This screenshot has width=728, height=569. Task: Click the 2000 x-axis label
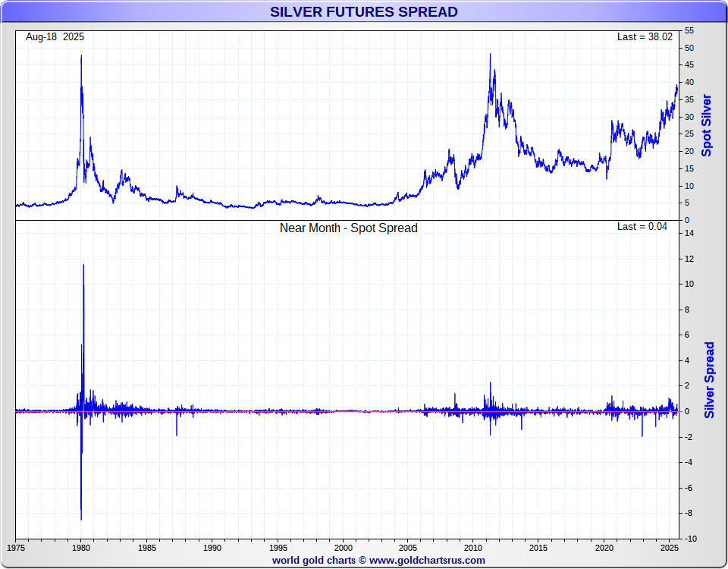coord(344,548)
